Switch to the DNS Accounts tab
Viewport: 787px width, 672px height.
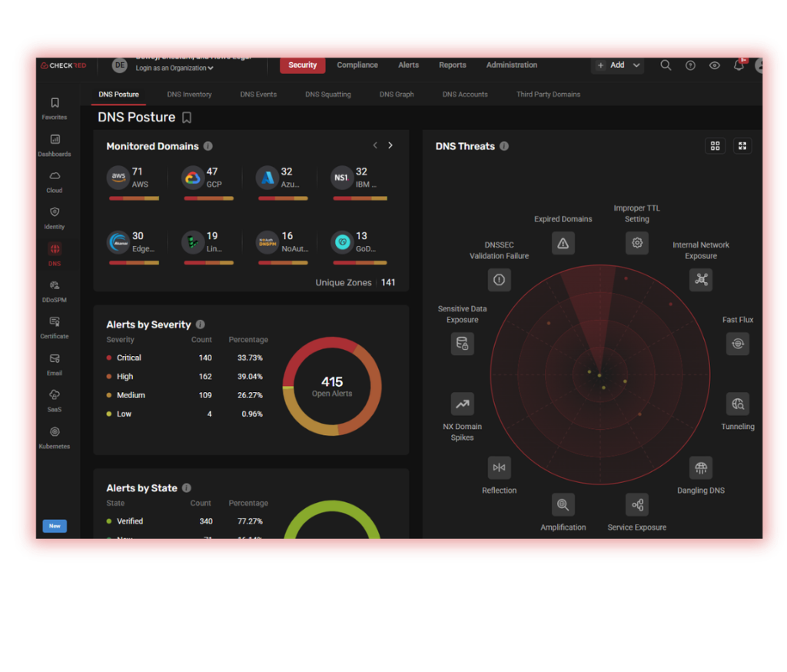(x=465, y=95)
